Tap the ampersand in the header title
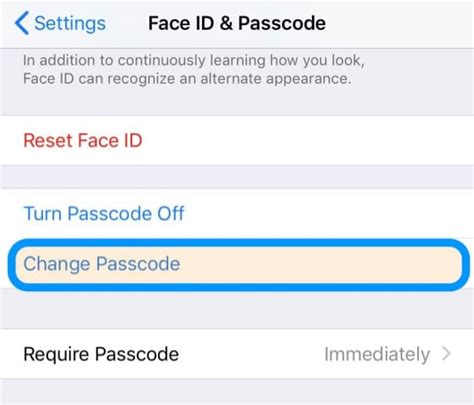The height and width of the screenshot is (405, 474). [226, 23]
